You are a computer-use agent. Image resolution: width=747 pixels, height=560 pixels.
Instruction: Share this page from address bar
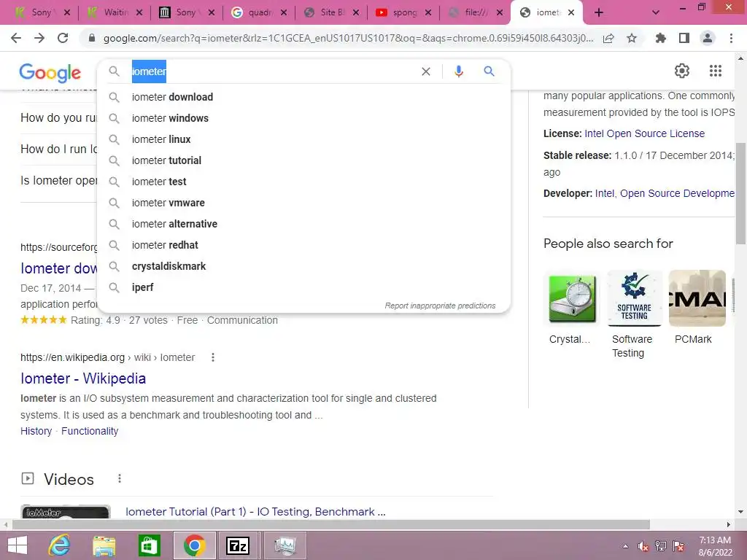(608, 38)
